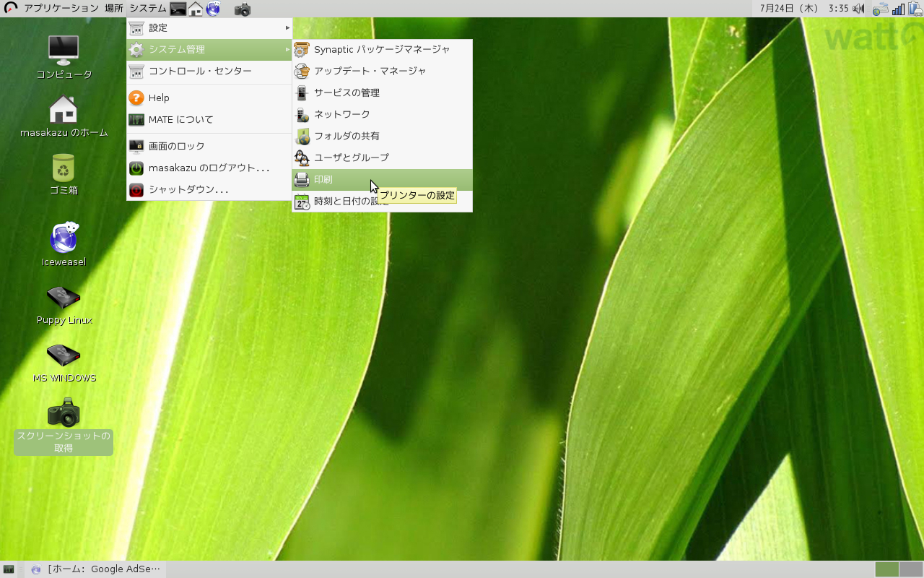Launch Iceweasel browser from top panel
The height and width of the screenshot is (578, 924).
213,9
